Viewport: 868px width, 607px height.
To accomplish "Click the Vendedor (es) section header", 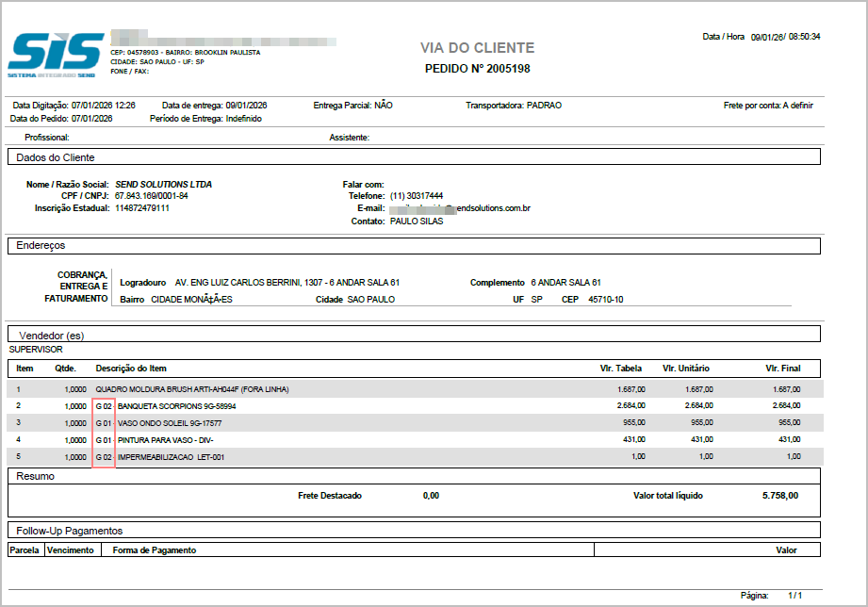I will (52, 334).
